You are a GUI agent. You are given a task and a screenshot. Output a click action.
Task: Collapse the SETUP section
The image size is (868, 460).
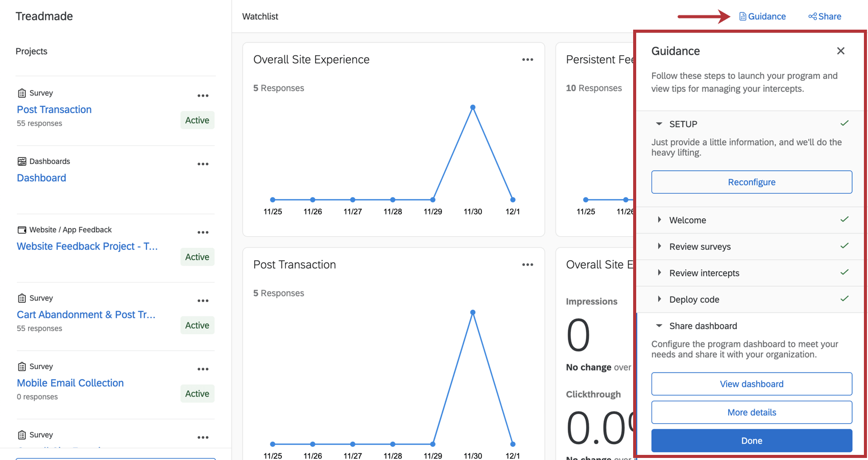[659, 124]
